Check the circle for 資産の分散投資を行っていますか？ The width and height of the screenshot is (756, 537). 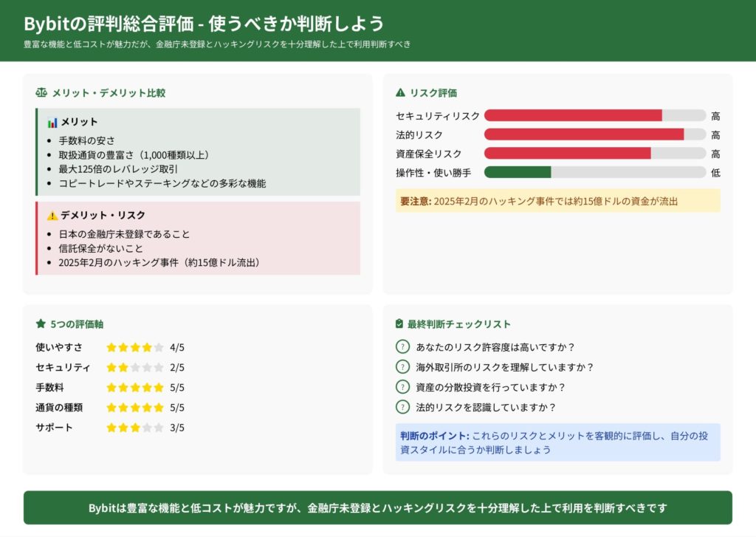402,386
